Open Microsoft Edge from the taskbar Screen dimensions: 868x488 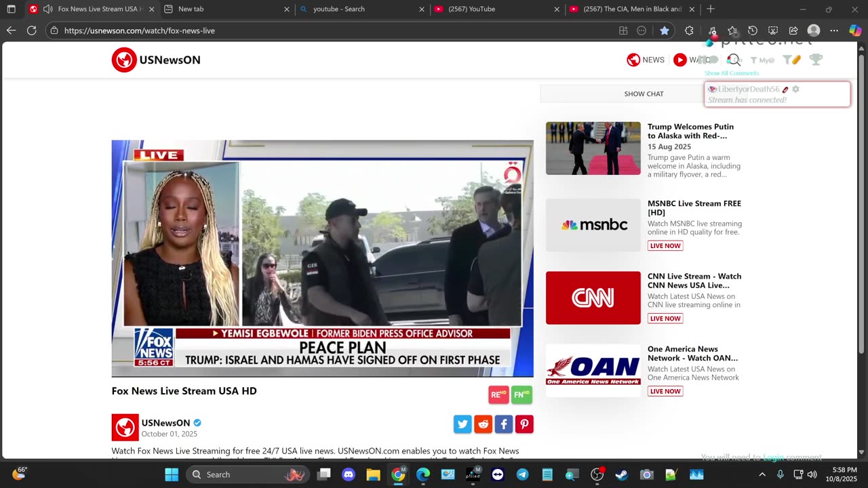tap(423, 474)
